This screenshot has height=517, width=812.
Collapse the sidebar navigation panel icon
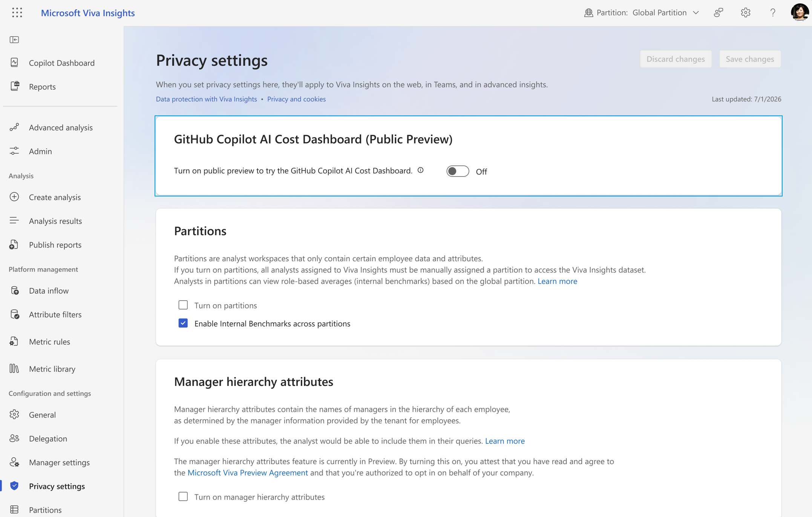click(x=14, y=40)
